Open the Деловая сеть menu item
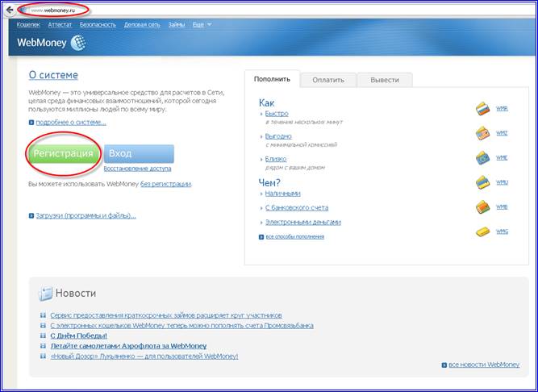 (142, 25)
